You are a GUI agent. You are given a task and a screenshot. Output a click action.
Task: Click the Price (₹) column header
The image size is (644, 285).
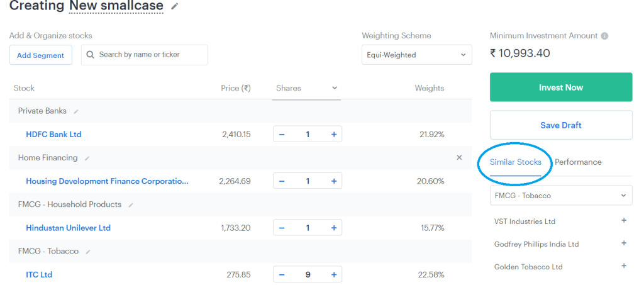236,88
